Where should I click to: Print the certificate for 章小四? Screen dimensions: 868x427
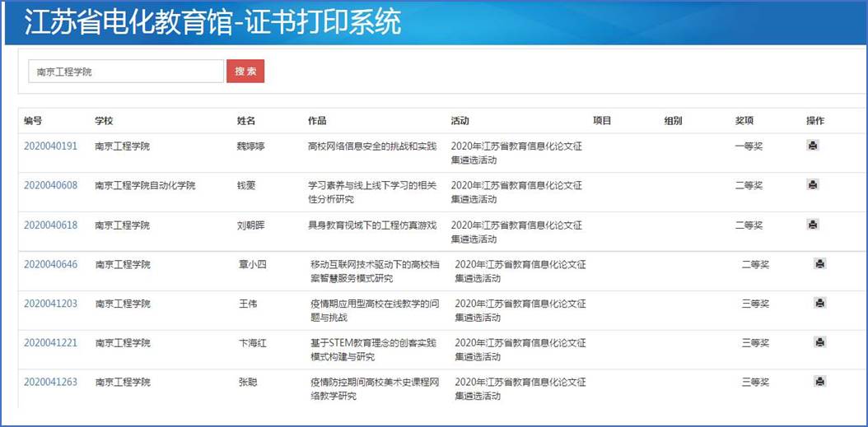pyautogui.click(x=819, y=264)
